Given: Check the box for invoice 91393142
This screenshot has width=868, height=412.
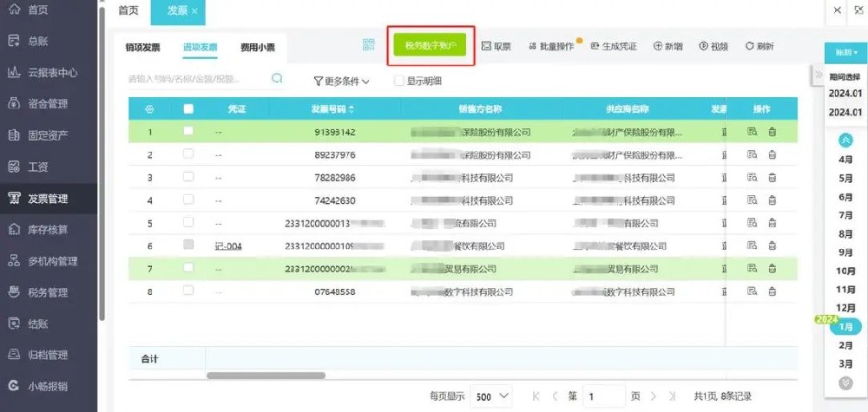Looking at the screenshot, I should pyautogui.click(x=188, y=131).
